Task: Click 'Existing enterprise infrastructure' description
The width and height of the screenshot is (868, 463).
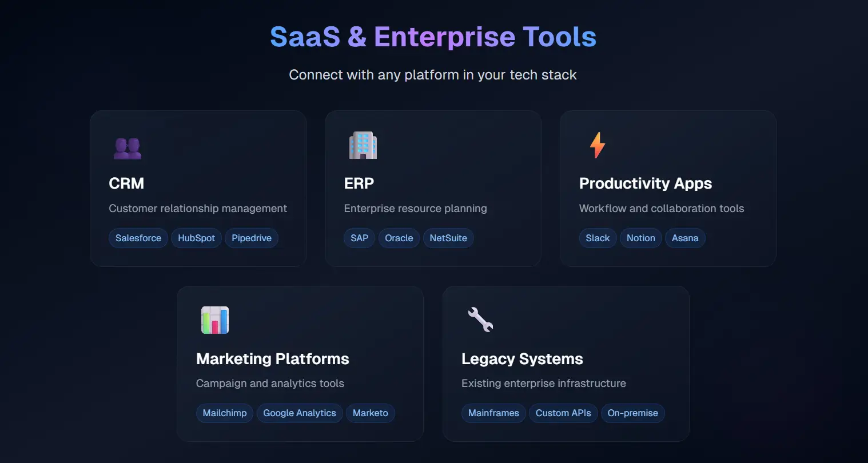Action: [544, 384]
